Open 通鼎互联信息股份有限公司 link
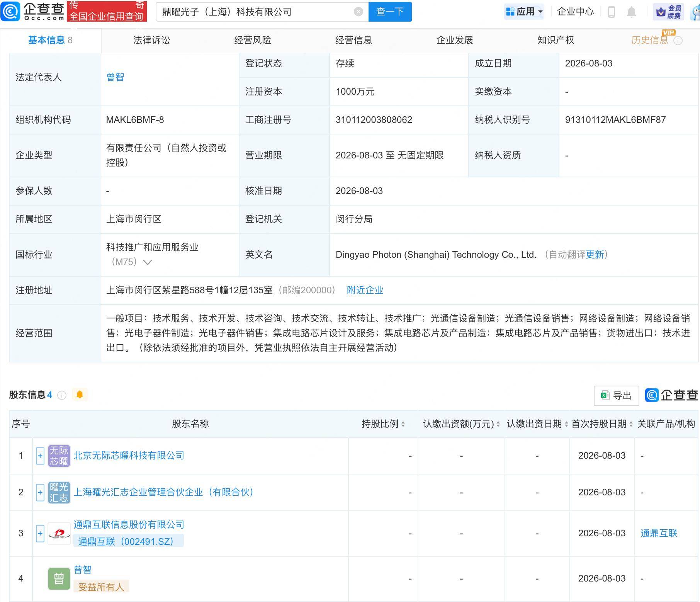Screen dimensions: 700x602 click(129, 525)
